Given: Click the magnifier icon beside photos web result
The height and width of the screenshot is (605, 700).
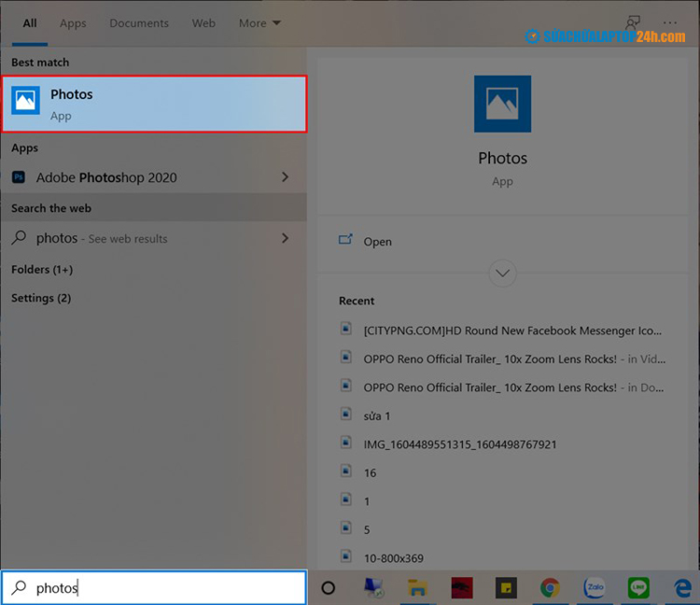Looking at the screenshot, I should (19, 237).
